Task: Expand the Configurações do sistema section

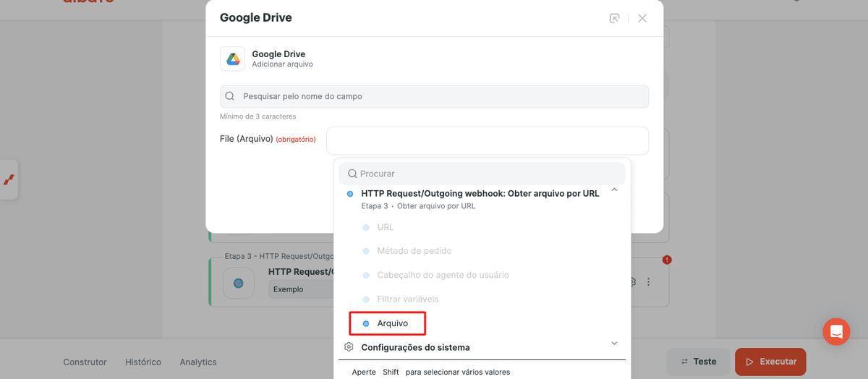Action: pos(614,344)
